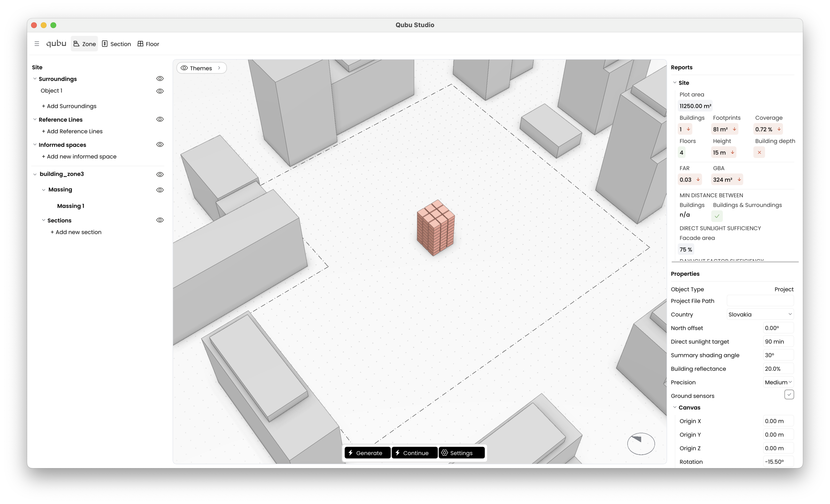The width and height of the screenshot is (830, 504).
Task: Collapse the Canvas properties section
Action: [675, 407]
